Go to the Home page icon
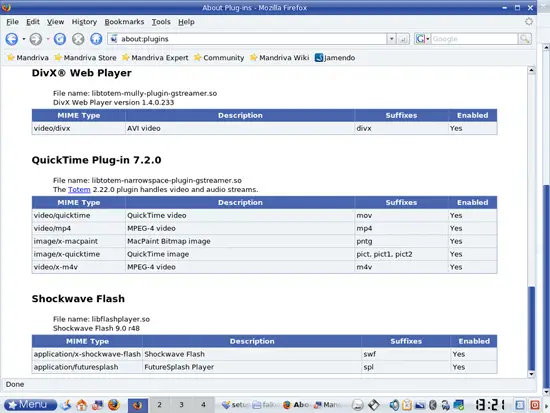The image size is (550, 413). coord(96,39)
